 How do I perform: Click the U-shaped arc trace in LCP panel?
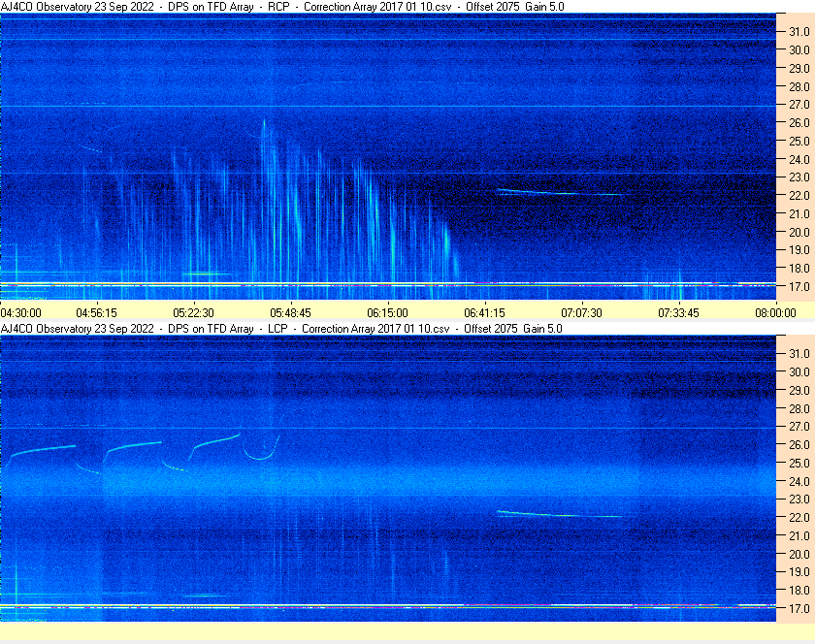pos(261,448)
